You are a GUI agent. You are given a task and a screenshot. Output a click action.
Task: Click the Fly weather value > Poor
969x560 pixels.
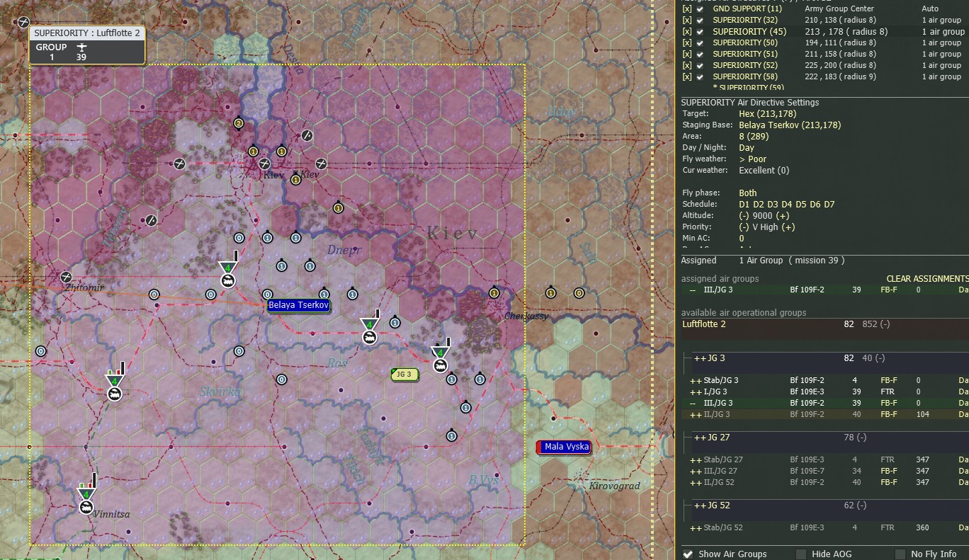point(752,159)
